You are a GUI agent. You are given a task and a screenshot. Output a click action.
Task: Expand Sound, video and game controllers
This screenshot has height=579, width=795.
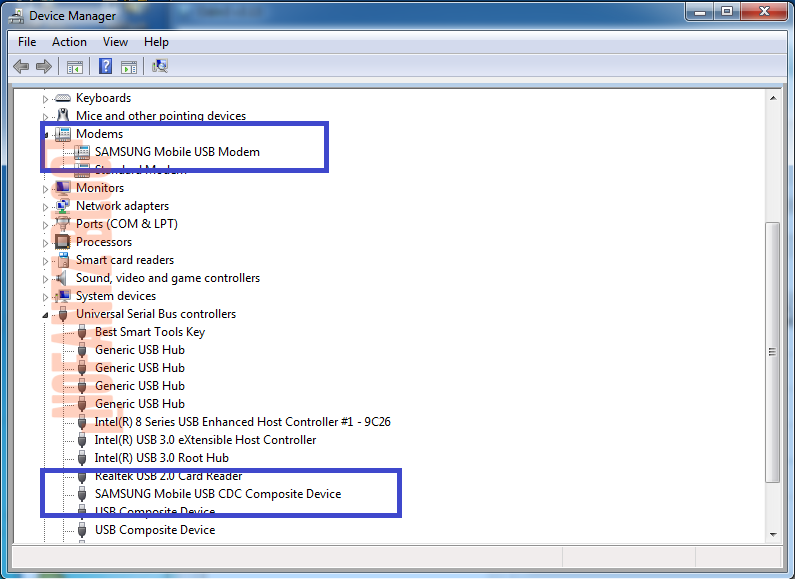45,279
